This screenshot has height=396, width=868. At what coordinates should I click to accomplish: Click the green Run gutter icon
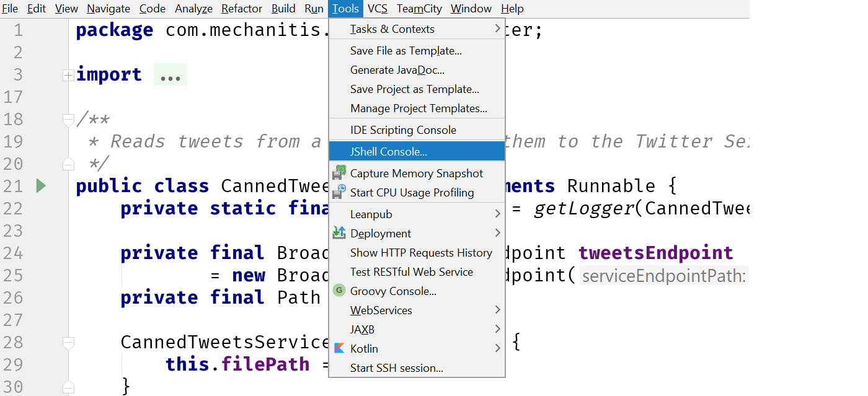click(41, 185)
